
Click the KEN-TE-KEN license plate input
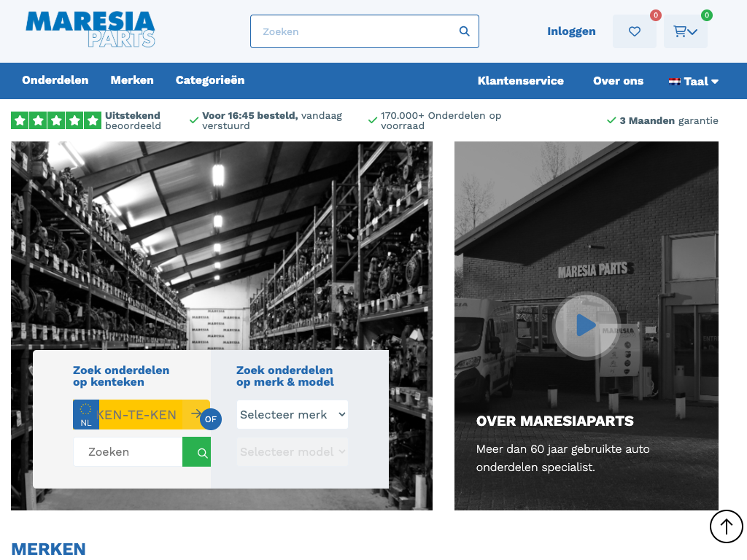point(140,414)
